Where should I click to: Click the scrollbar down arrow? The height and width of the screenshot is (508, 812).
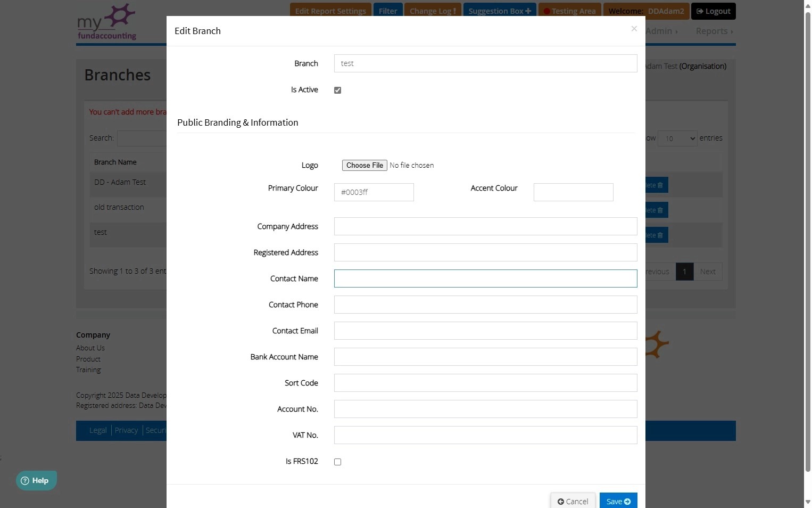(808, 502)
